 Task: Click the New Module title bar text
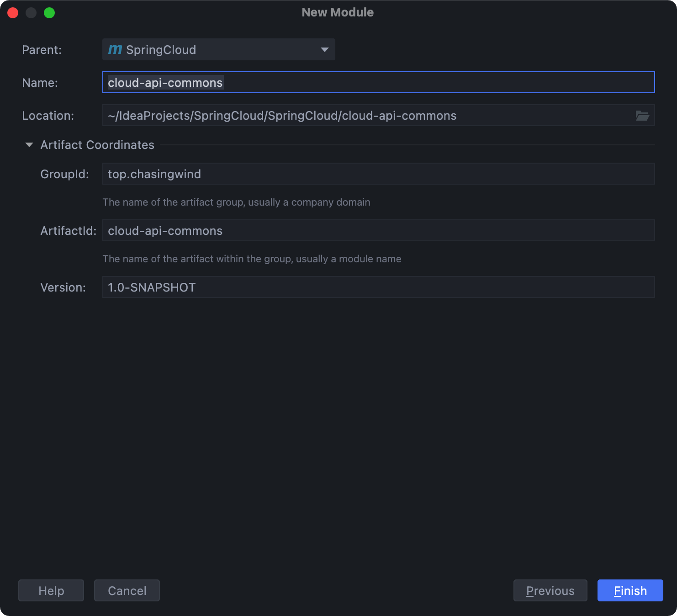(x=338, y=12)
